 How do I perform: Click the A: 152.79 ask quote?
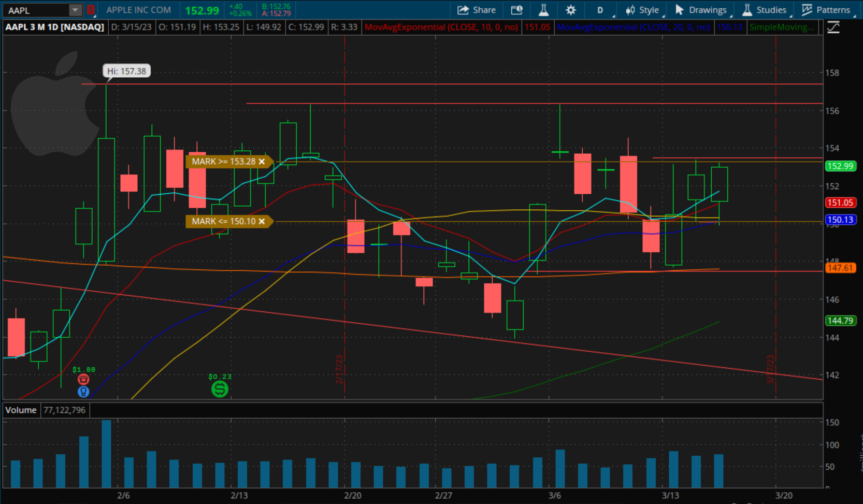point(276,13)
